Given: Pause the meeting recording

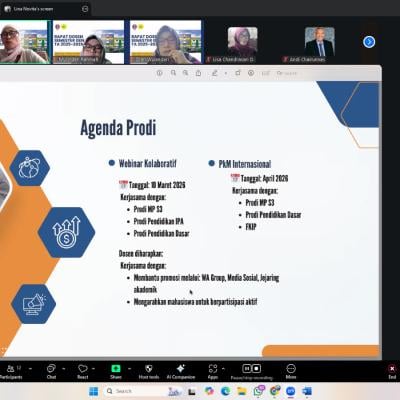Looking at the screenshot, I should (247, 368).
